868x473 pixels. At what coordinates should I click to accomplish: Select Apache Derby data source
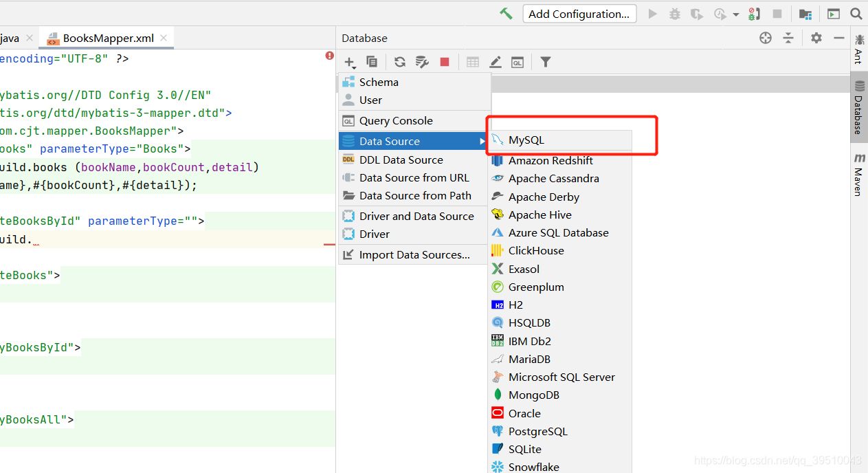tap(559, 197)
